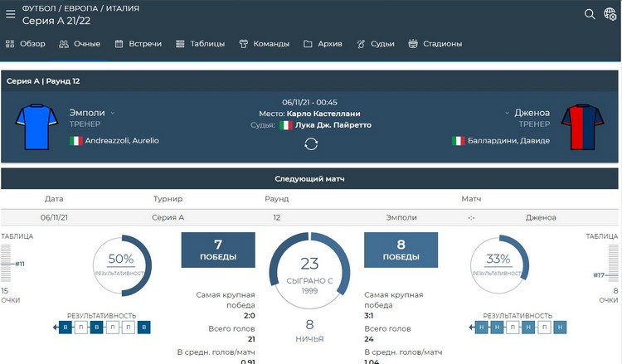Open the Команды tab
Screen dimensions: 622x364
point(265,44)
